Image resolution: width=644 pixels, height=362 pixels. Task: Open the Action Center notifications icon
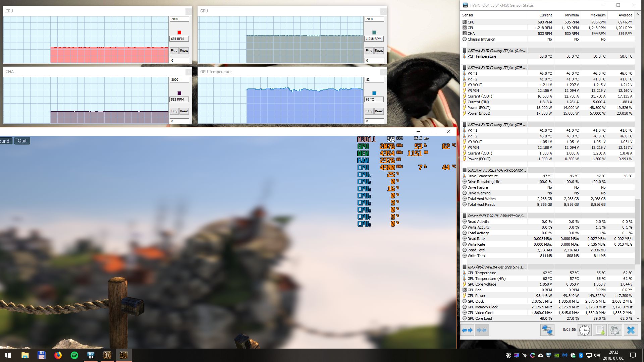pyautogui.click(x=633, y=355)
